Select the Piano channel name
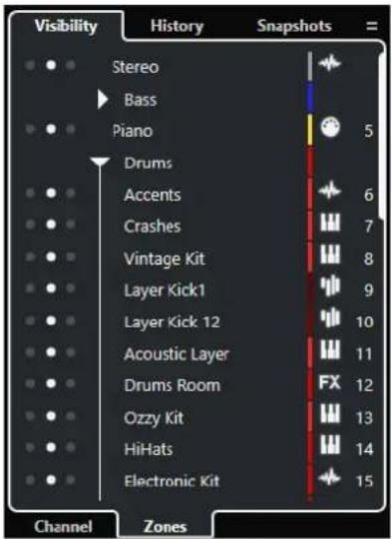The width and height of the screenshot is (392, 539). point(133,131)
